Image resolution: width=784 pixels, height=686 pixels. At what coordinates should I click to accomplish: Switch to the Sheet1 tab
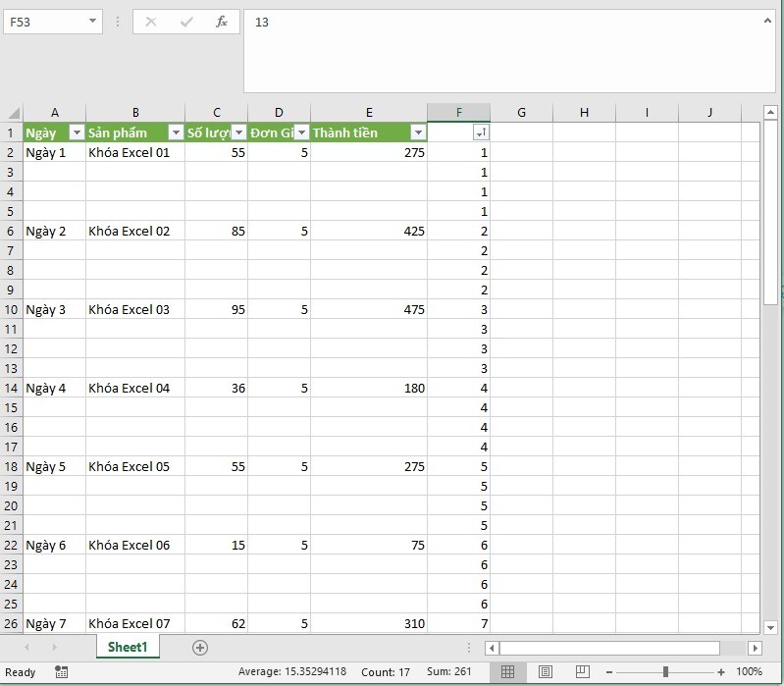(x=128, y=647)
